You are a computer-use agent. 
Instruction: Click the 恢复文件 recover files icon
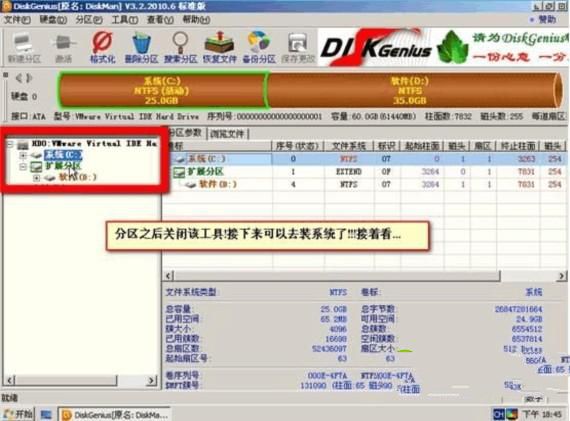[x=219, y=47]
